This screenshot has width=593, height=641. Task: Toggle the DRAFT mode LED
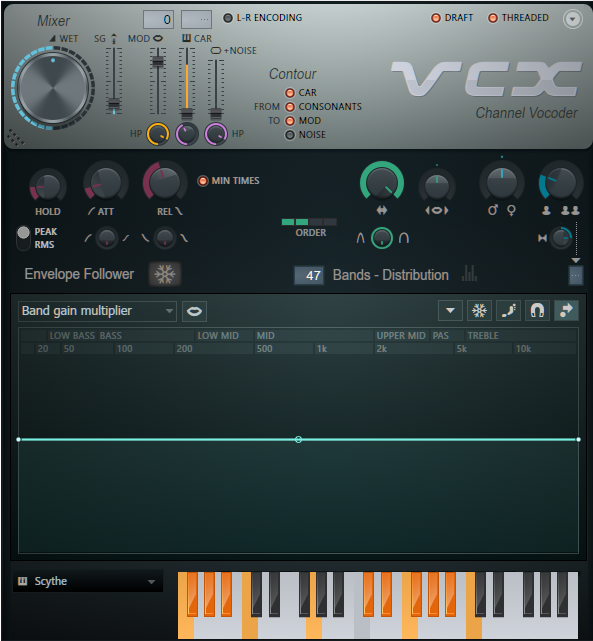pos(436,18)
